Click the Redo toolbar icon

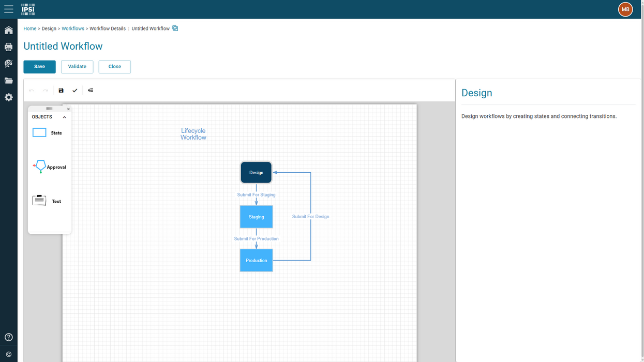click(46, 90)
